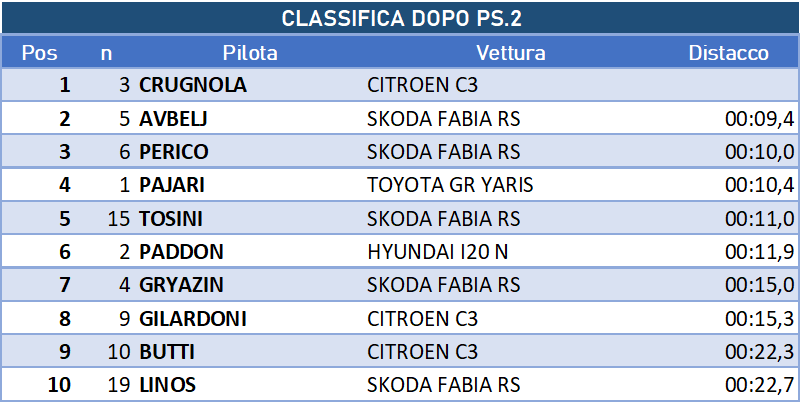The image size is (800, 402).
Task: Click the AVBELJ driver name
Action: [x=173, y=119]
